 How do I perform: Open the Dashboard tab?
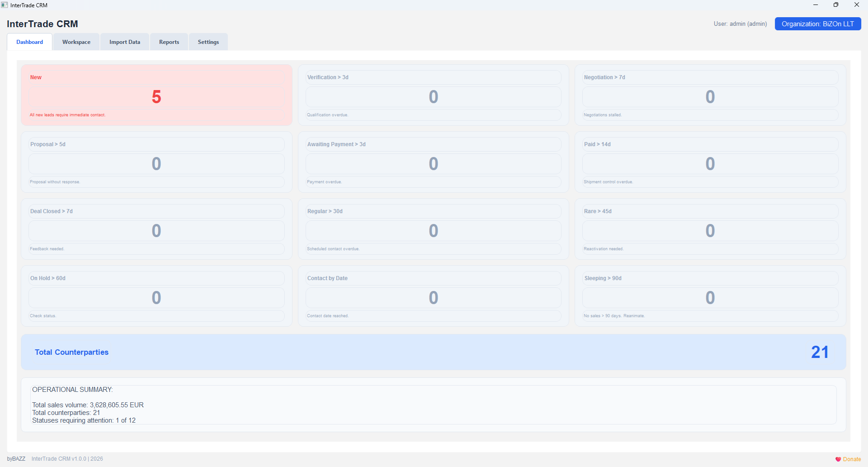point(30,42)
